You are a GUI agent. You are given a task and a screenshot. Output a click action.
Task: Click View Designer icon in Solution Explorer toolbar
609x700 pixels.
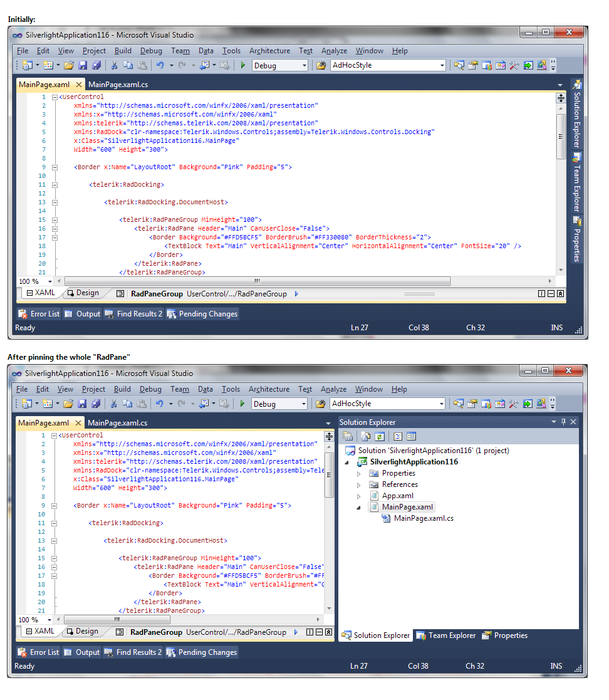point(411,437)
